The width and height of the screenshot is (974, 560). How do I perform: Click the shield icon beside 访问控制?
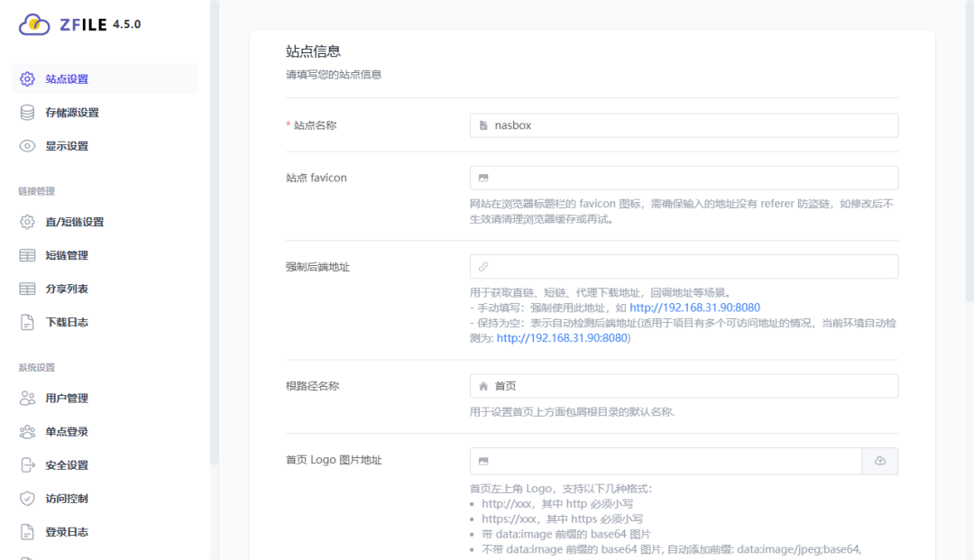pos(26,498)
